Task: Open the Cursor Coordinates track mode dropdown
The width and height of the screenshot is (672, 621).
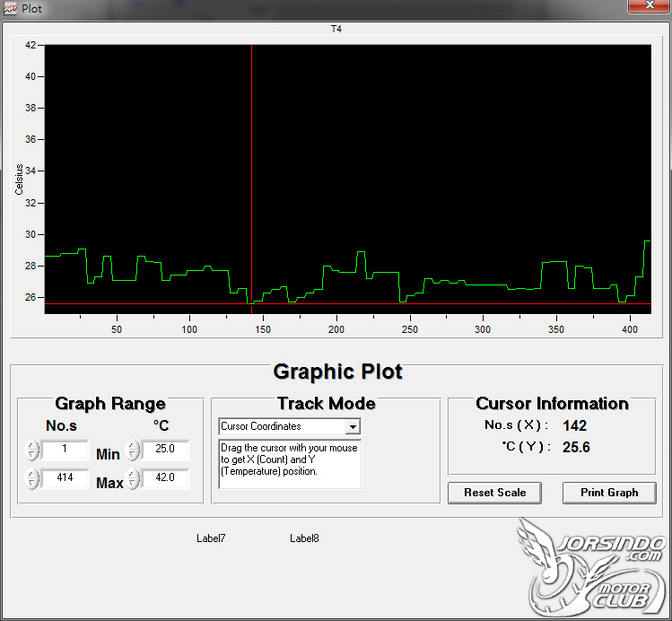Action: coord(353,427)
